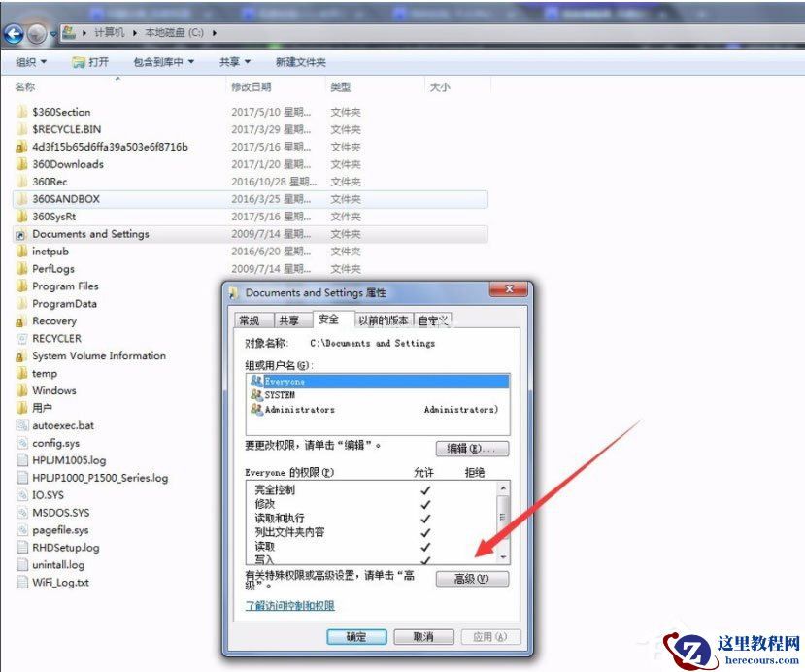Open the Windows folder
The image size is (805, 672).
(x=52, y=390)
